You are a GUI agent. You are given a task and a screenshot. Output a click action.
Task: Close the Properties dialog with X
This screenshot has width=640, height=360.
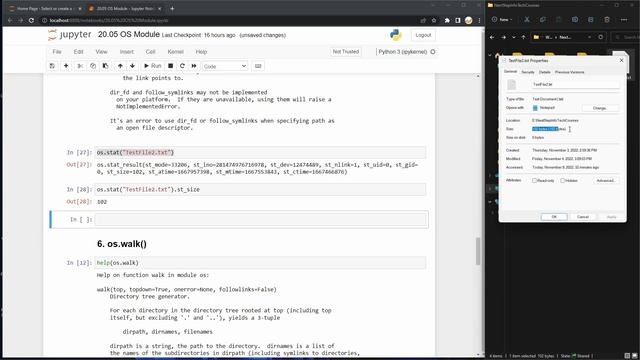pos(621,60)
